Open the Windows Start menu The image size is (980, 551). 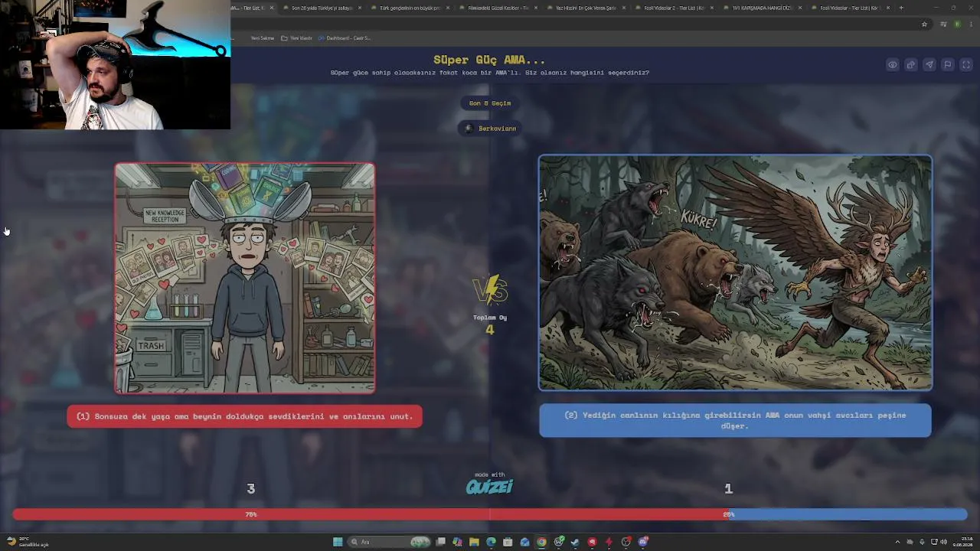click(338, 542)
